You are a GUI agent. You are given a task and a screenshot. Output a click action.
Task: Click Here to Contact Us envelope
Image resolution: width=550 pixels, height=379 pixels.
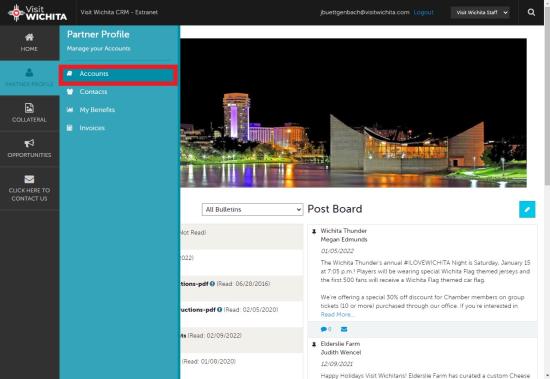(29, 188)
